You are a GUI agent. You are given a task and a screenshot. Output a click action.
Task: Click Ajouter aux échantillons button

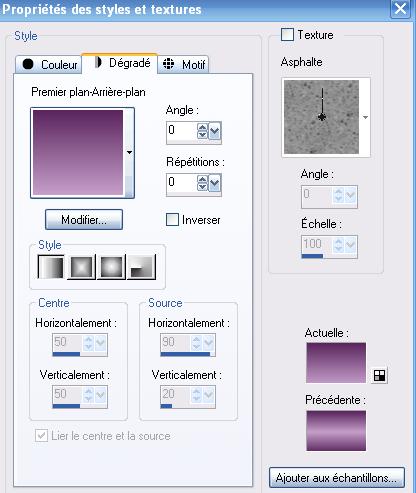coord(337,478)
